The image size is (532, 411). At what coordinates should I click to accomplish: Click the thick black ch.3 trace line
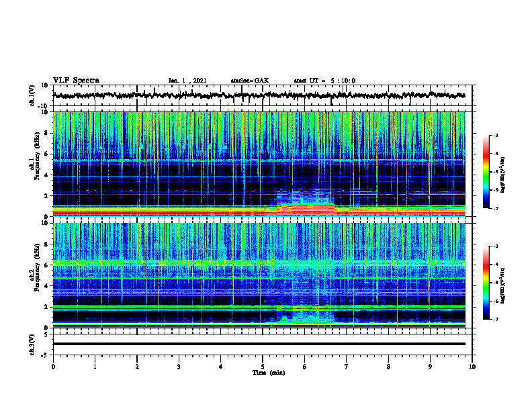point(259,344)
